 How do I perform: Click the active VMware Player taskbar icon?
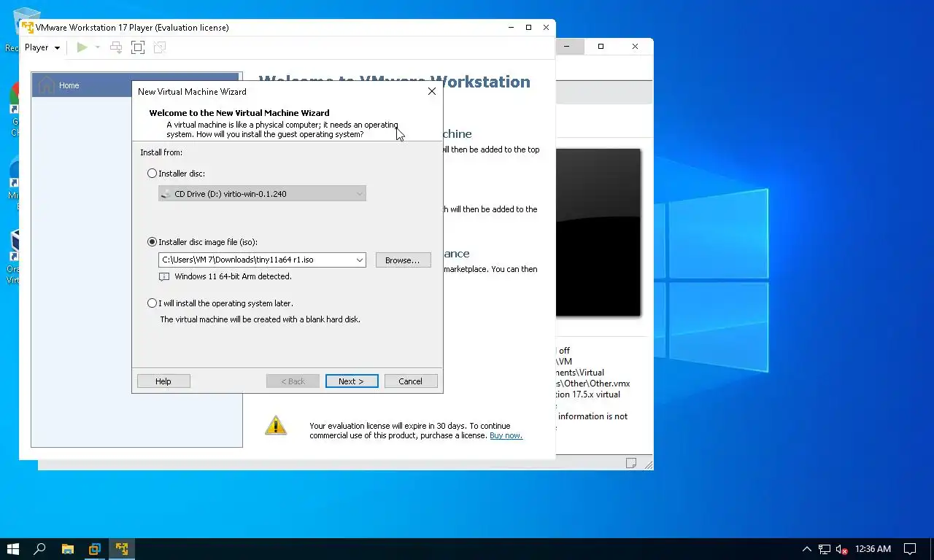pos(122,548)
